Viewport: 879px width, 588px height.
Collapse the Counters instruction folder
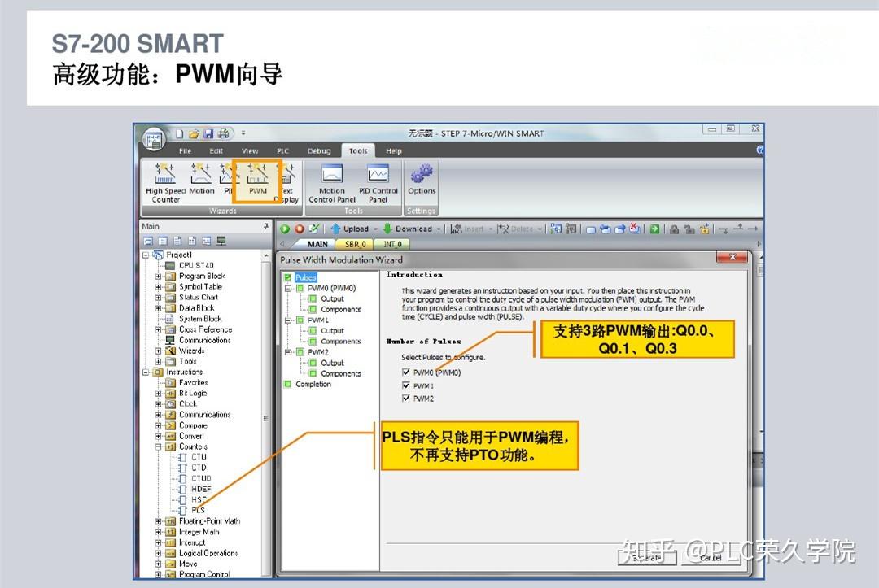tap(158, 446)
